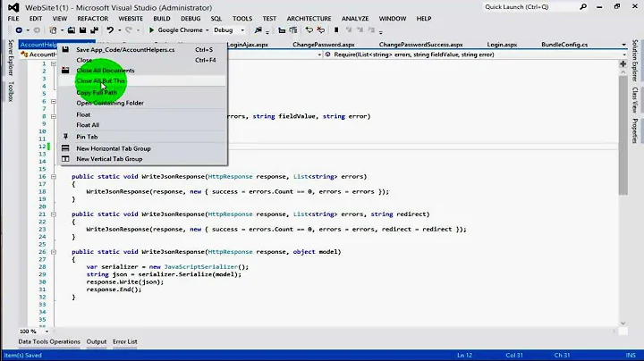Click the Toggle Bookmark toolbar icon

click(x=336, y=30)
